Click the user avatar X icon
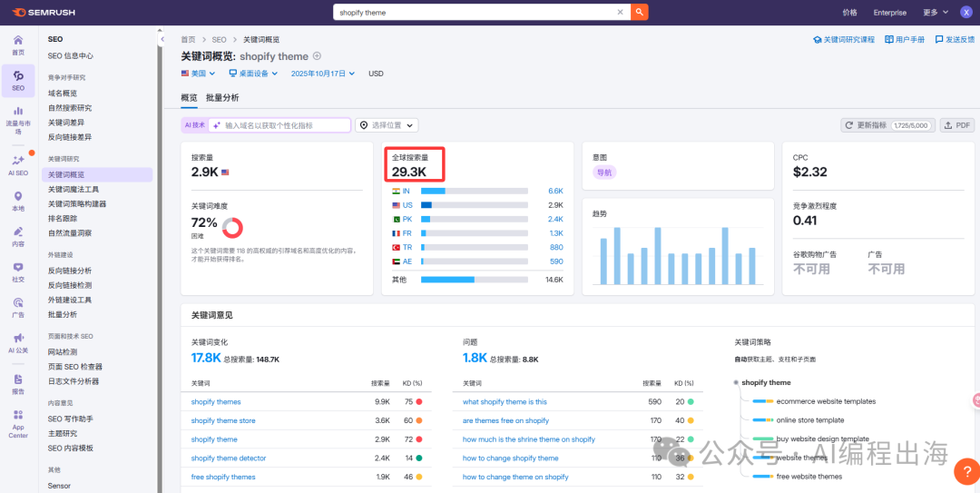980x493 pixels. click(966, 12)
